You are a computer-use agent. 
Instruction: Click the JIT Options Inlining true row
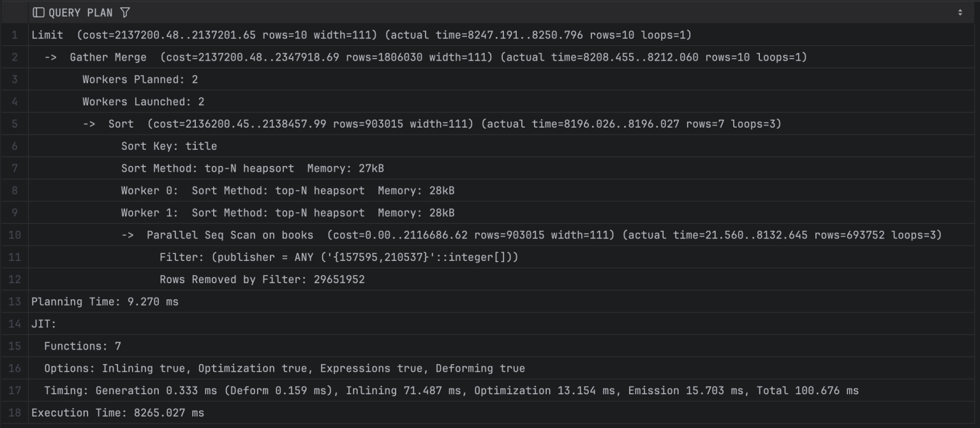point(284,369)
